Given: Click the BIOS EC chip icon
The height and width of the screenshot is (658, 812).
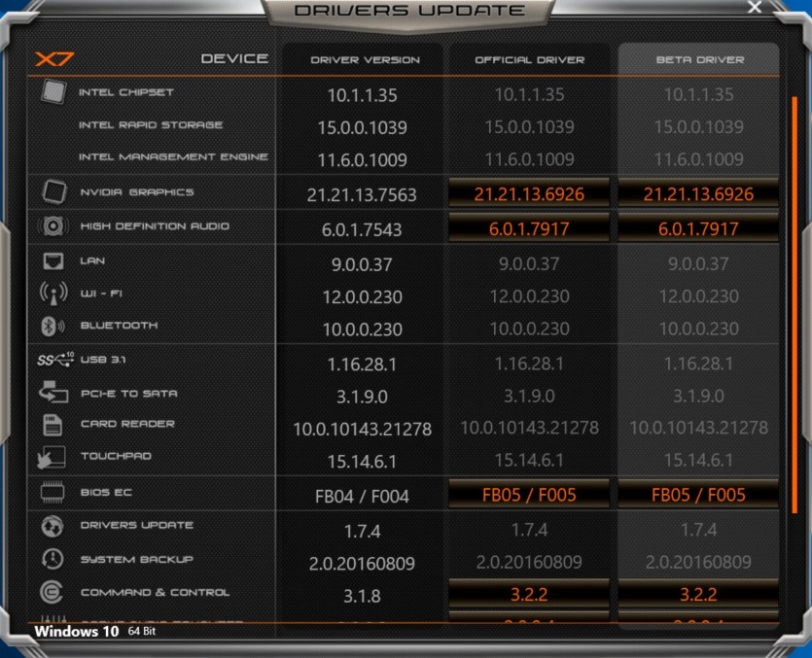Looking at the screenshot, I should point(53,492).
